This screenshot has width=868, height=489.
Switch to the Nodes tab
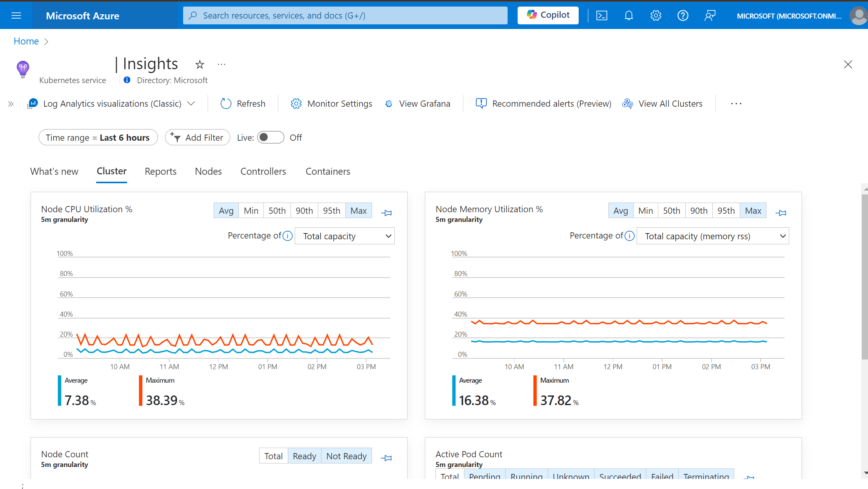pos(208,171)
